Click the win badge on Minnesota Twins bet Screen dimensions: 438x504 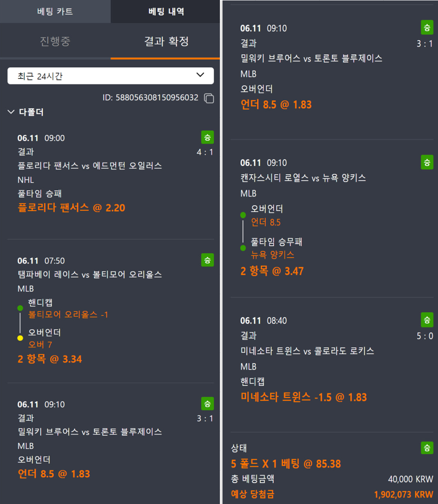[x=427, y=320]
